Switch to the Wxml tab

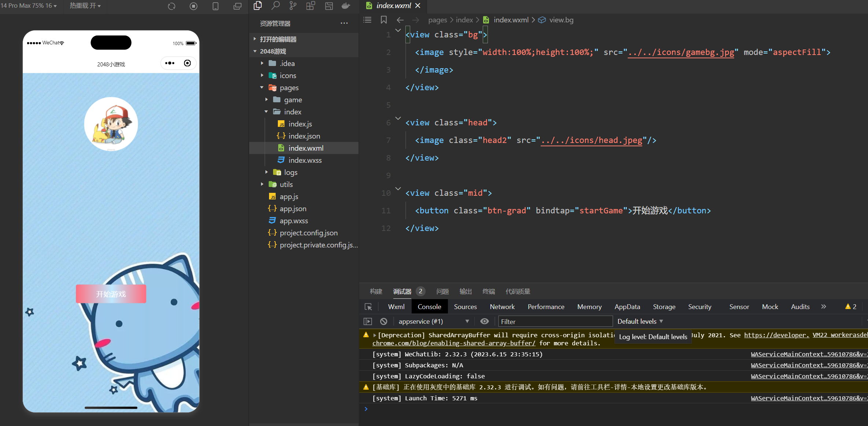[396, 307]
